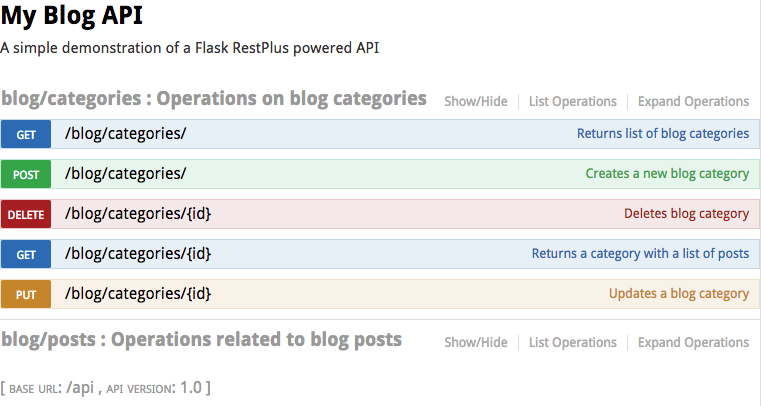Open the PUT /blog/categories/{id} path link
The width and height of the screenshot is (761, 406).
(138, 293)
